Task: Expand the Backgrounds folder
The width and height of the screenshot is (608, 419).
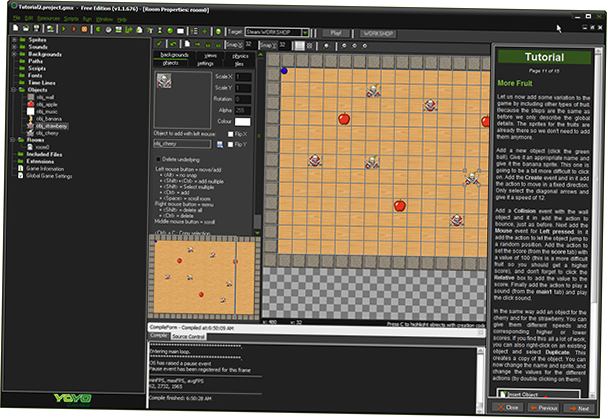Action: [14, 54]
